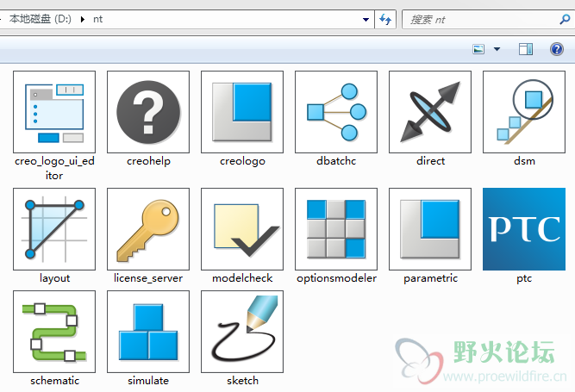Open the direct icon
The height and width of the screenshot is (392, 575).
[430, 112]
